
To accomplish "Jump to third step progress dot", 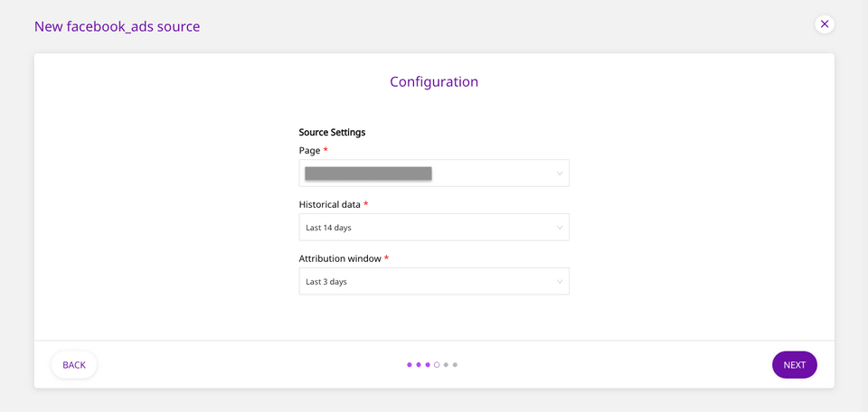I will pyautogui.click(x=428, y=365).
